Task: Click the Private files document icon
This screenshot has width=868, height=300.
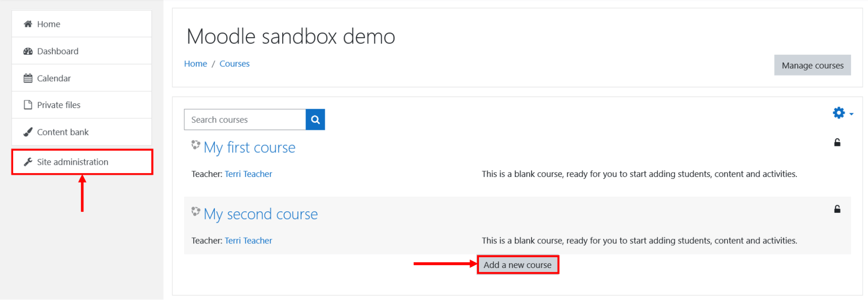Action: (x=28, y=105)
